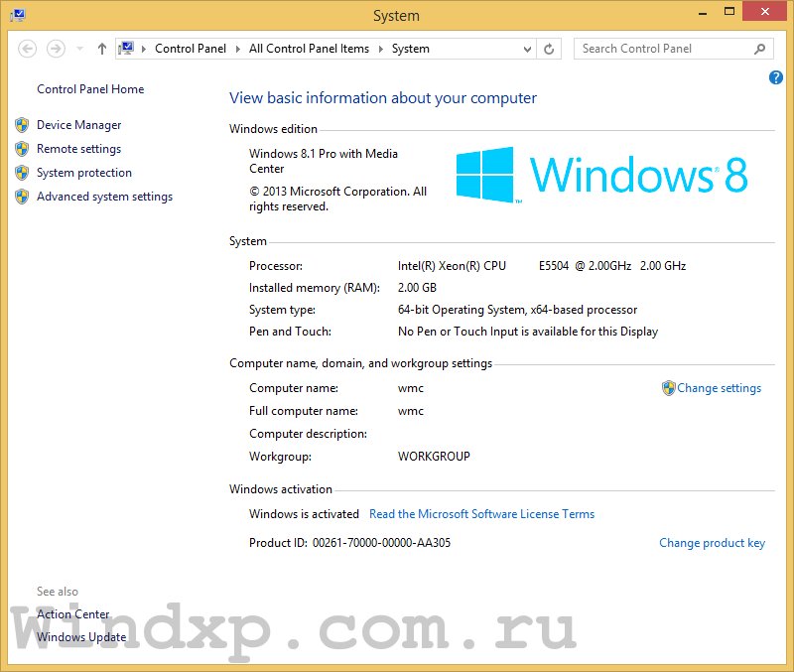Open address bar history dropdown
This screenshot has height=672, width=794.
point(527,49)
